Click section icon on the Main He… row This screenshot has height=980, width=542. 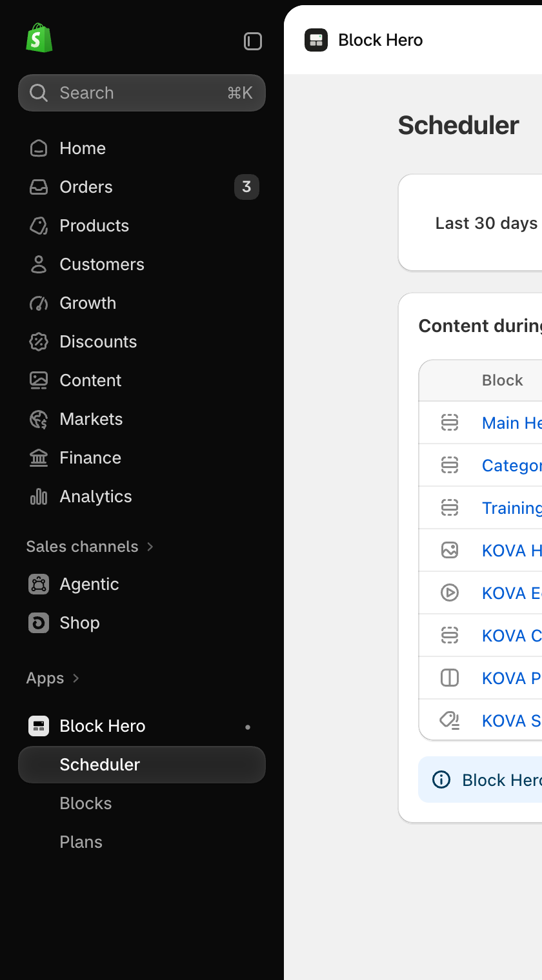450,423
